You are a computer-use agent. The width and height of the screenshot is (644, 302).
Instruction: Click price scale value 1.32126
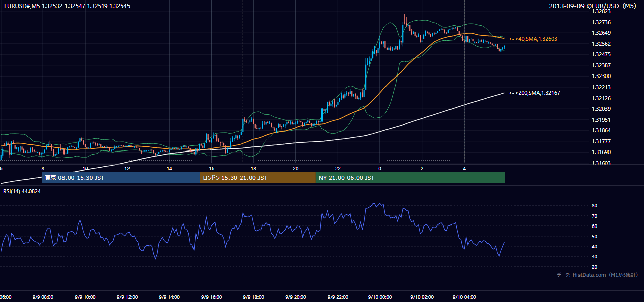[x=601, y=98]
